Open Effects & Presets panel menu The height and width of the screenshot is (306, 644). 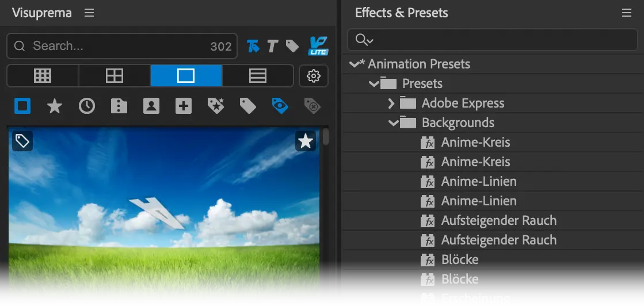point(626,13)
